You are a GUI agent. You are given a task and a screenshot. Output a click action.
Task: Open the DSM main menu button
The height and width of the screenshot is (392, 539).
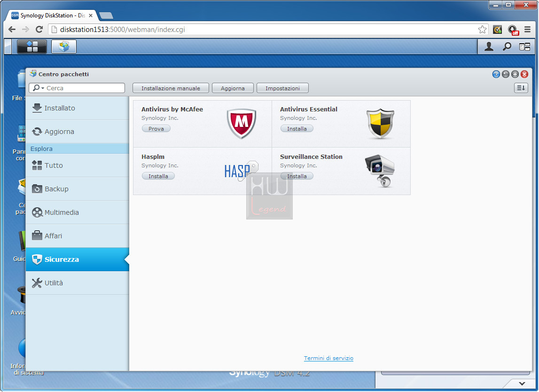31,47
